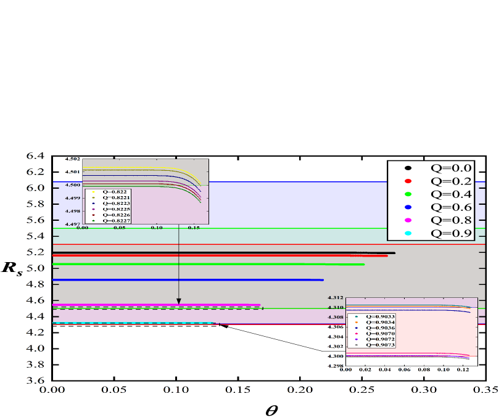Screen dimensions: 504x420
Task: Click the '0.25' main x-axis tick label
Action: pyautogui.click(x=362, y=390)
